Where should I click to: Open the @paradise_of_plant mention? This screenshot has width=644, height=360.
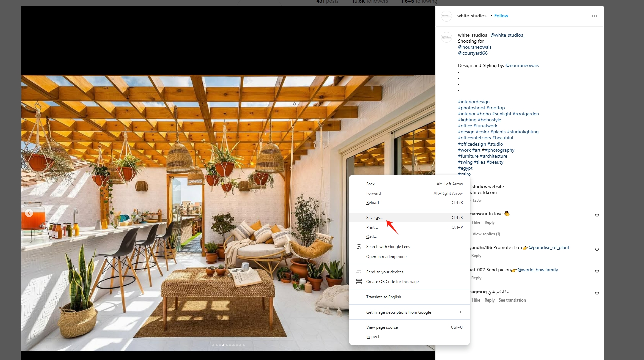548,247
